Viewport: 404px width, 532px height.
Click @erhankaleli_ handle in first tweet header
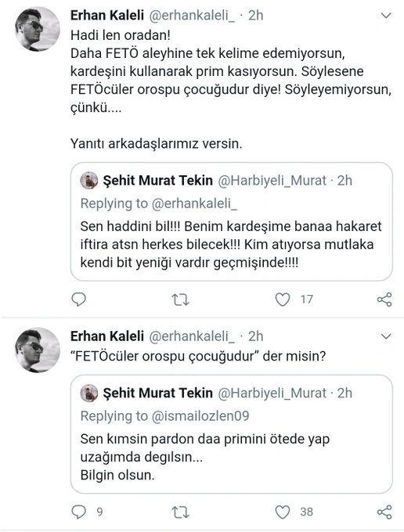pyautogui.click(x=192, y=16)
